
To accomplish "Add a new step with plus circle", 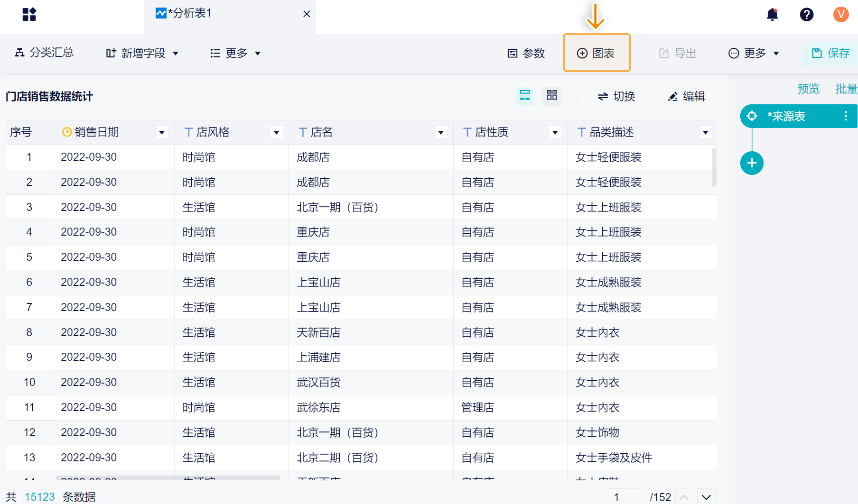I will coord(752,163).
